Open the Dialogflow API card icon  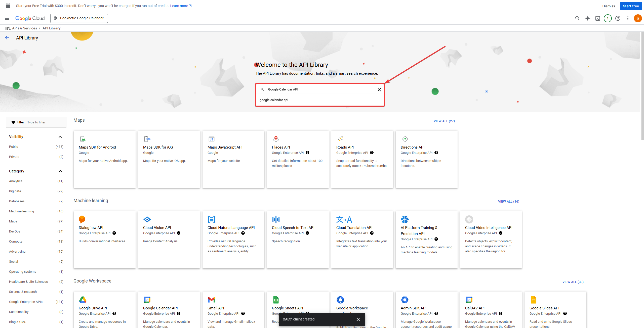[82, 219]
